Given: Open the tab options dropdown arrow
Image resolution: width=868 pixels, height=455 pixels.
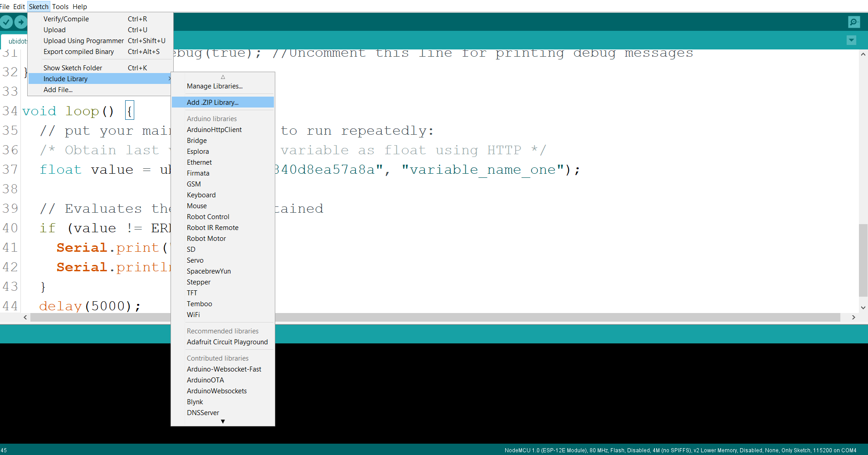Looking at the screenshot, I should point(852,40).
